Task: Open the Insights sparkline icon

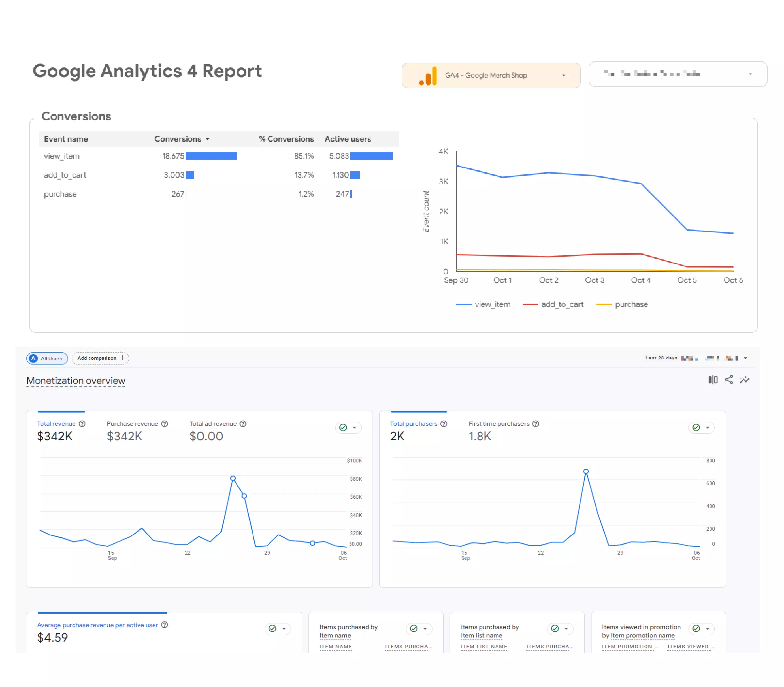Action: (x=744, y=379)
